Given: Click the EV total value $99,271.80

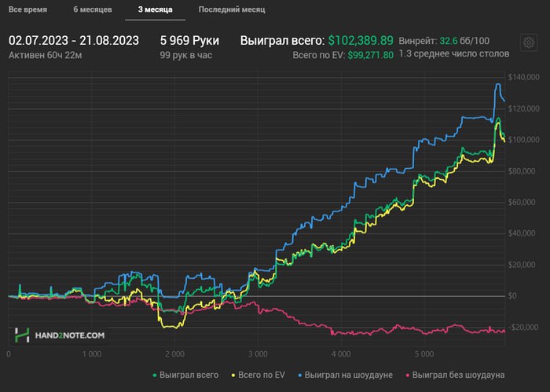Looking at the screenshot, I should [370, 55].
